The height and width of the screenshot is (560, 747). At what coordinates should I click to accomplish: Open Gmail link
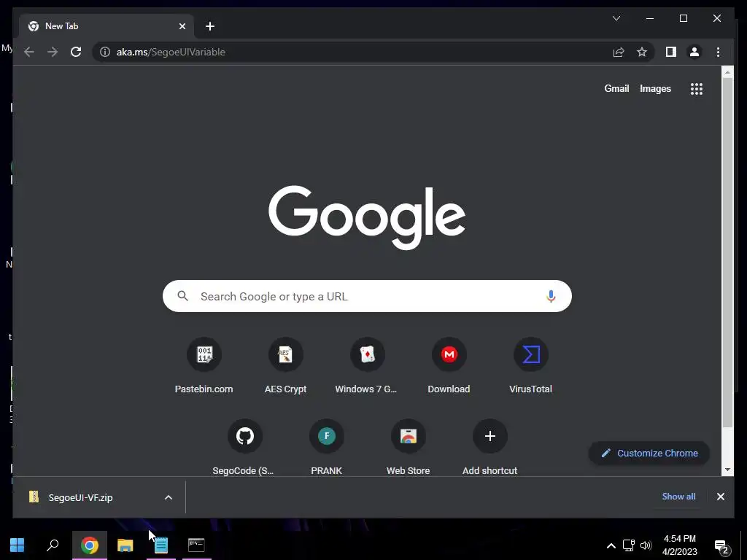(x=616, y=88)
